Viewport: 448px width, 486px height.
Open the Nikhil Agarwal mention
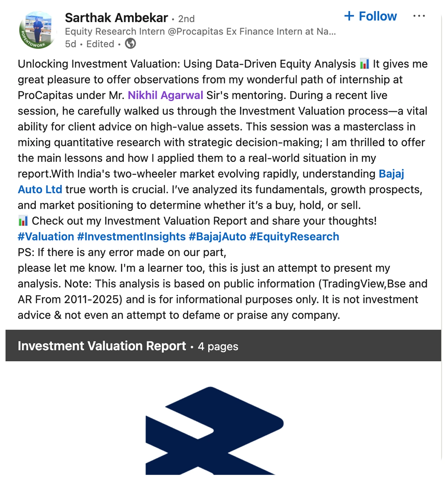point(165,95)
